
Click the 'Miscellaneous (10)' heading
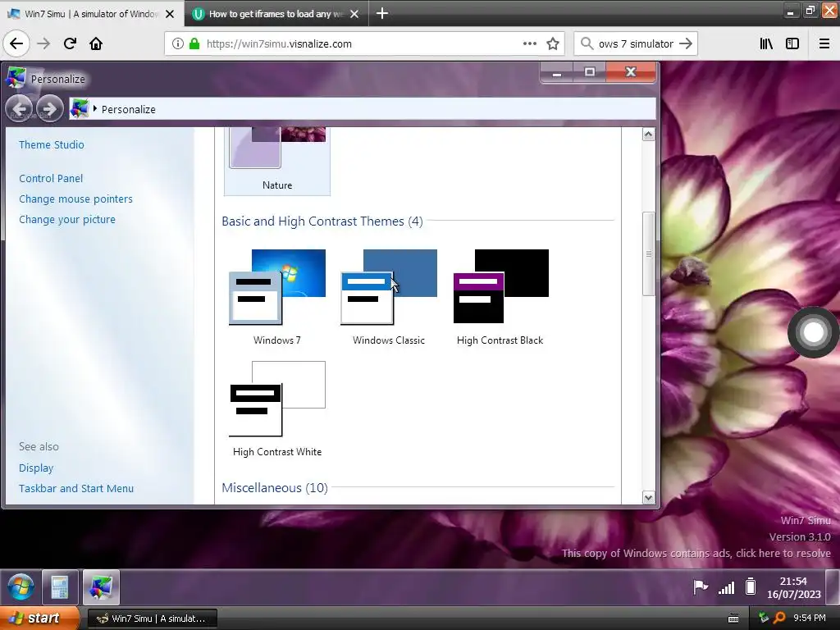274,488
